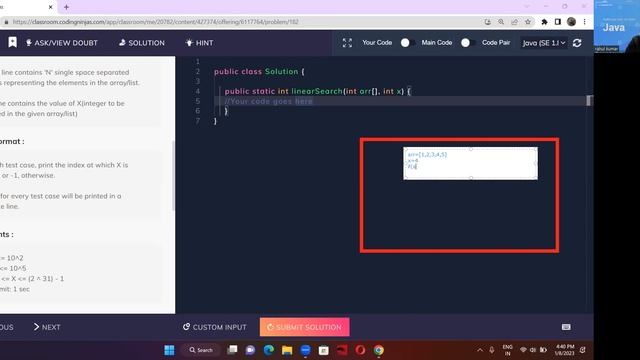Click the code comment line in the editor
Screen dimensions: 640x360
coord(269,101)
